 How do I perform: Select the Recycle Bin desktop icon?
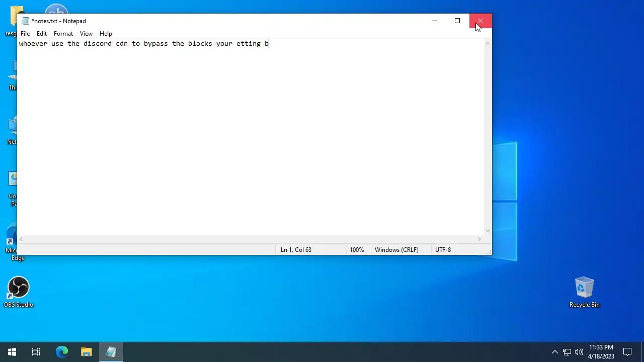click(584, 292)
